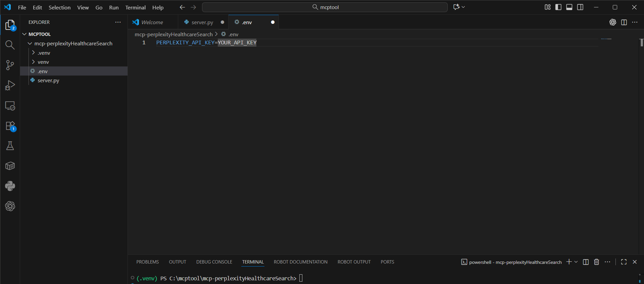Open editor More Actions ellipsis menu

click(635, 22)
